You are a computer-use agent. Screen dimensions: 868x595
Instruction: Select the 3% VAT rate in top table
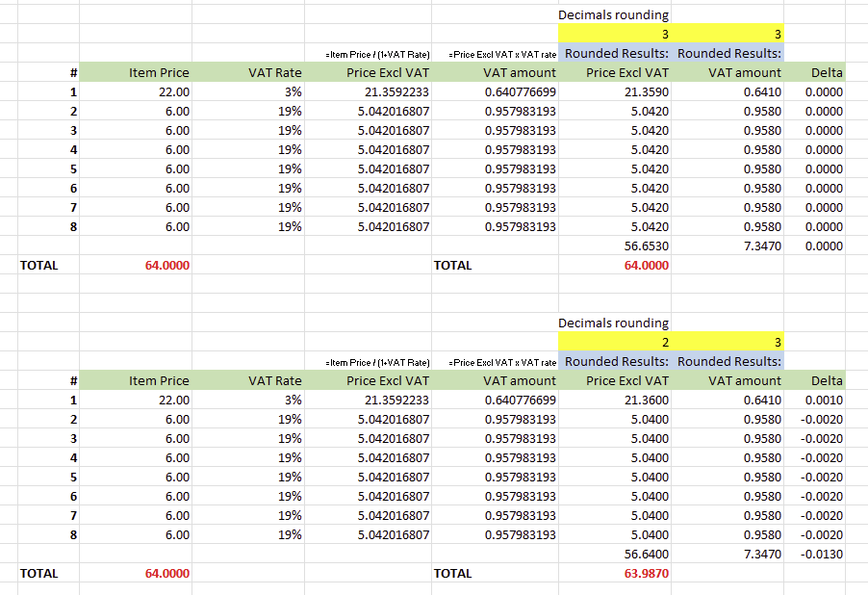pos(292,91)
